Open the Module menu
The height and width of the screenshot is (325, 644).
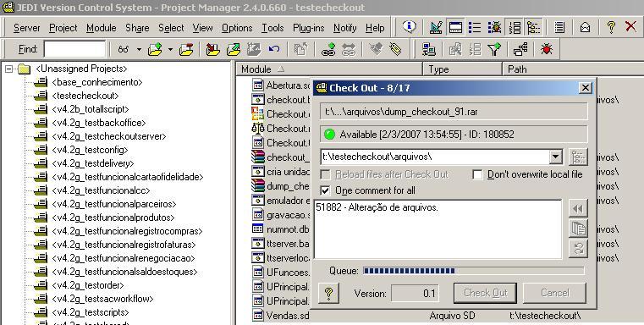coord(101,28)
